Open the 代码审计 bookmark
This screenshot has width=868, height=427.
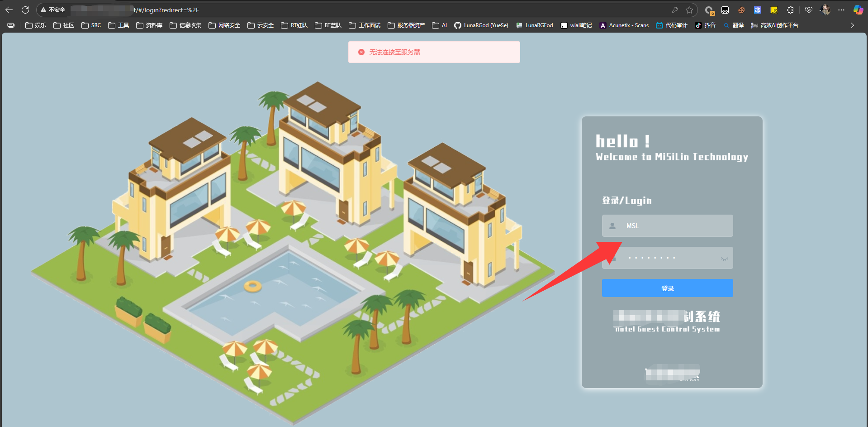tap(672, 25)
